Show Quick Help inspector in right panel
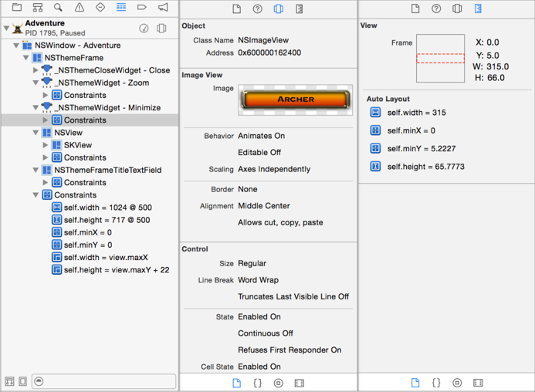Screen dimensions: 535x392 [436, 8]
